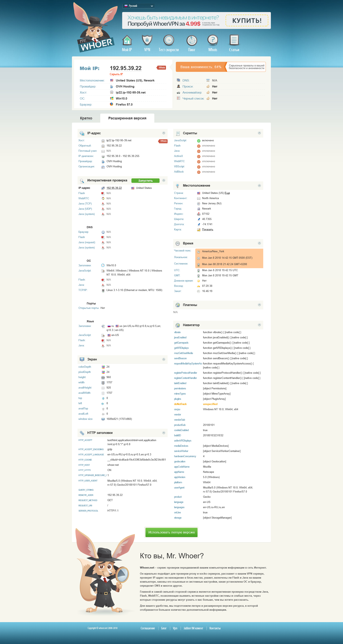
Task: Click the window size value 1689x821
Action: point(119,419)
